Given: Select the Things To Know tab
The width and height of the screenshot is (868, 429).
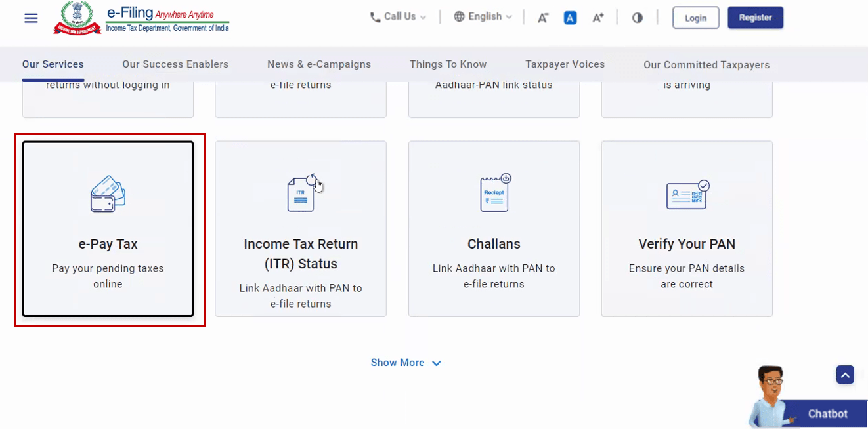Looking at the screenshot, I should point(448,64).
